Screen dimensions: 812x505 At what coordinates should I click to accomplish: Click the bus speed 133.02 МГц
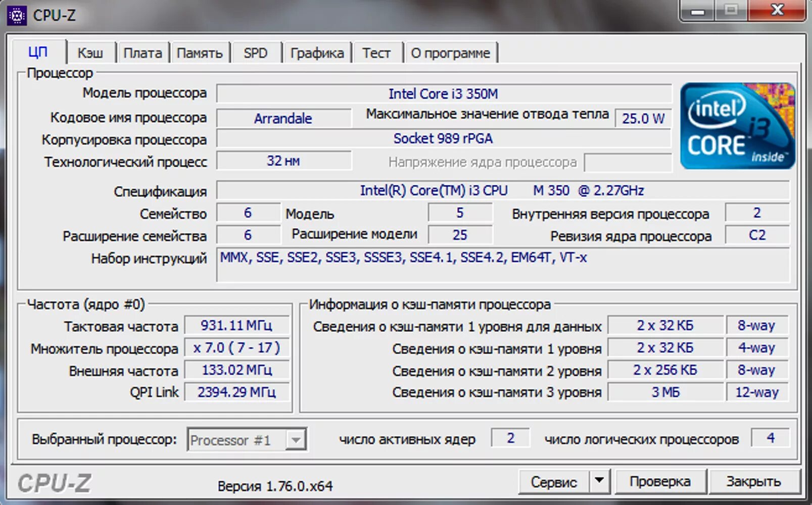click(236, 370)
